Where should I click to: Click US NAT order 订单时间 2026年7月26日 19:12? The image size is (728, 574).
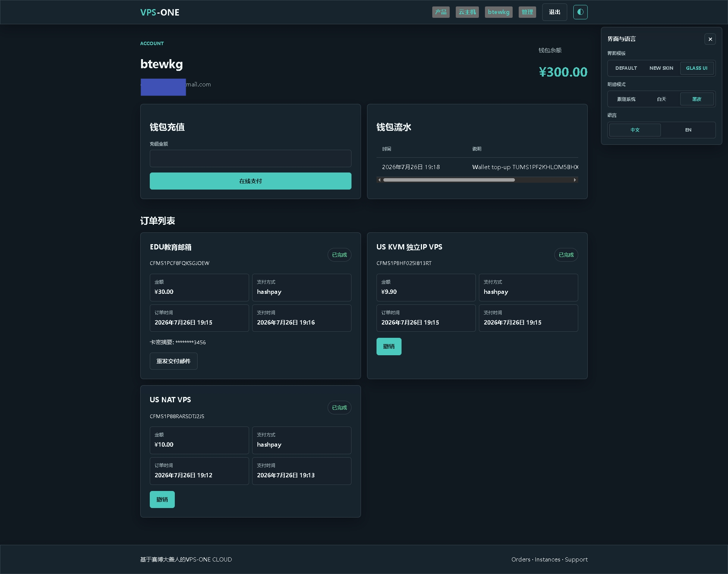click(199, 471)
